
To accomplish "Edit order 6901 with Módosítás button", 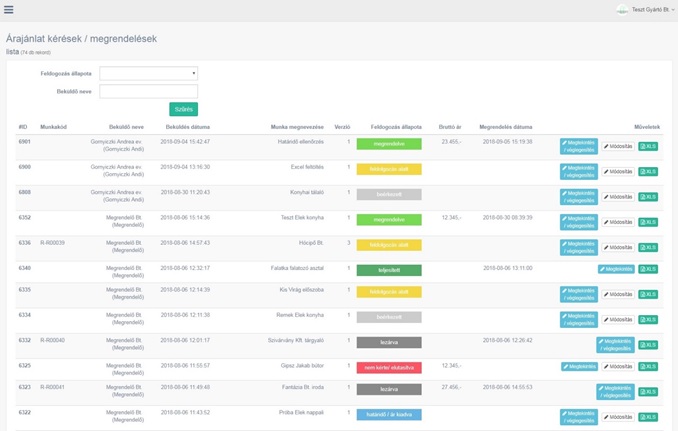I will [617, 147].
